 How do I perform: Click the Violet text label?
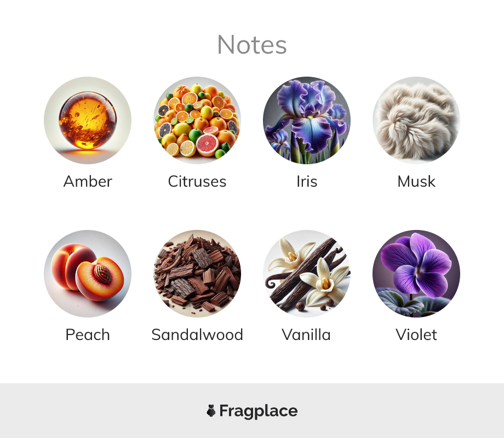point(416,335)
